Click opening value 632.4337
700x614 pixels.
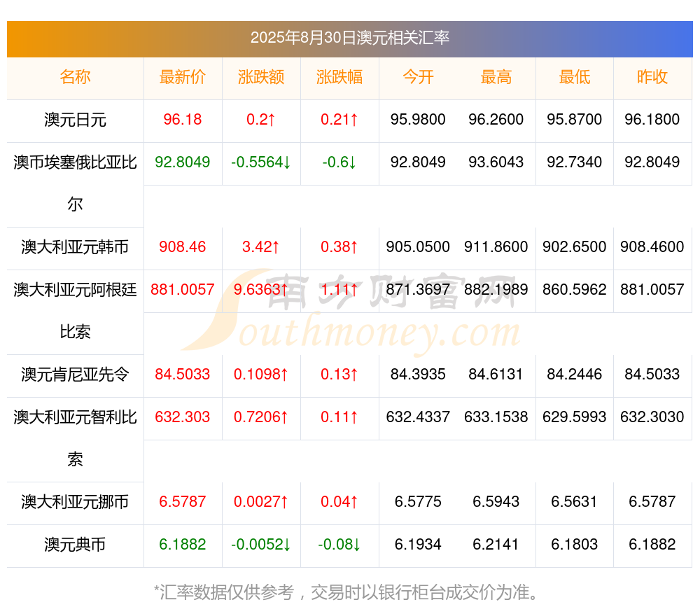(x=418, y=417)
